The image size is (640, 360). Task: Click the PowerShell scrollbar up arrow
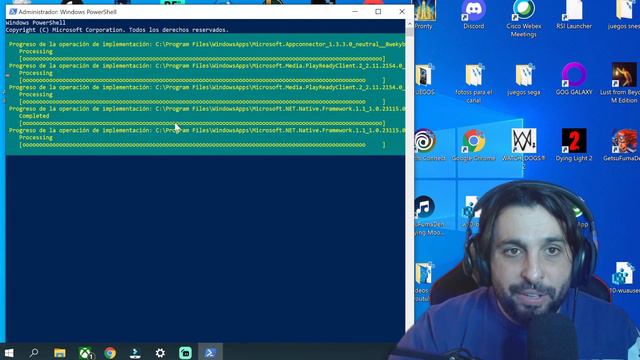410,23
